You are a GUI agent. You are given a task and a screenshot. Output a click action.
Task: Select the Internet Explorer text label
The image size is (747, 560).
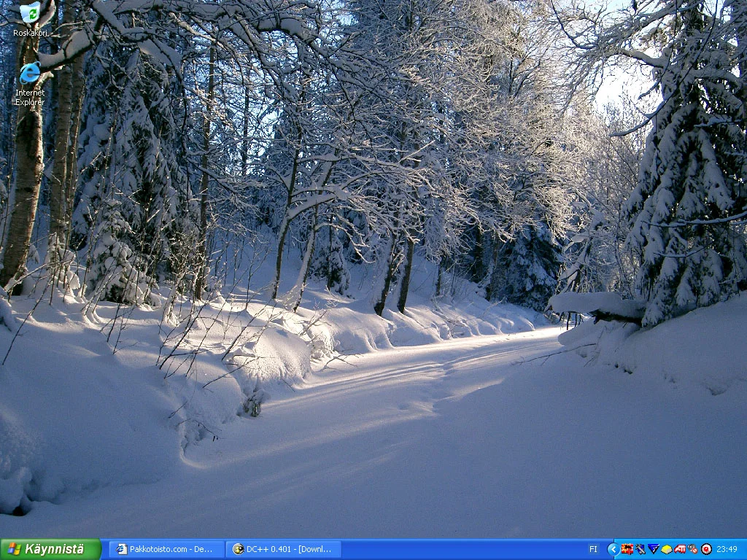(x=30, y=98)
